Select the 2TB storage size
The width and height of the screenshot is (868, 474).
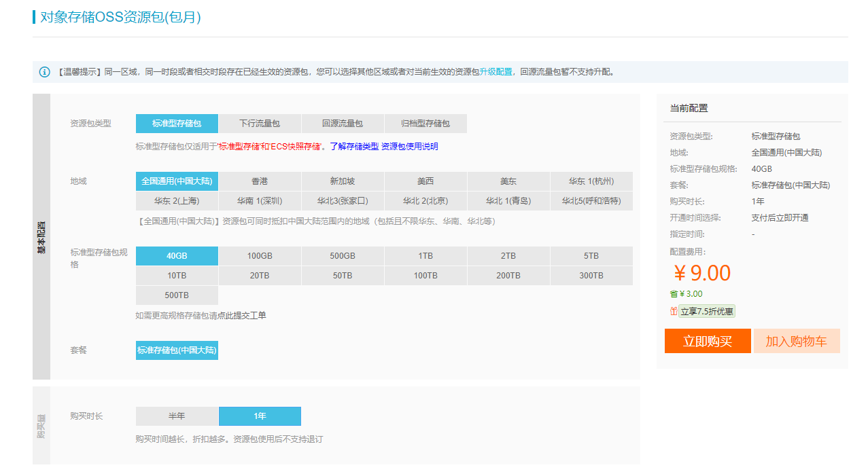(508, 256)
